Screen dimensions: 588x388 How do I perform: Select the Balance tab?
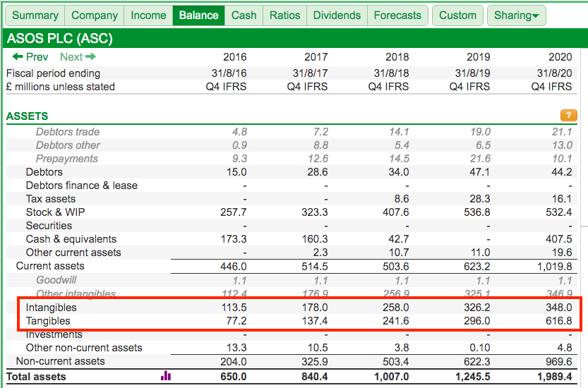(199, 16)
